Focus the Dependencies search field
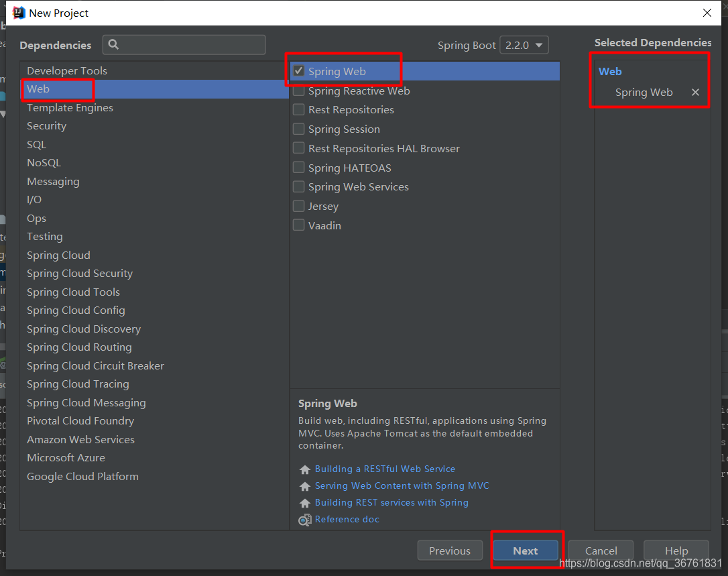Screen dimensions: 728x576 click(x=184, y=45)
